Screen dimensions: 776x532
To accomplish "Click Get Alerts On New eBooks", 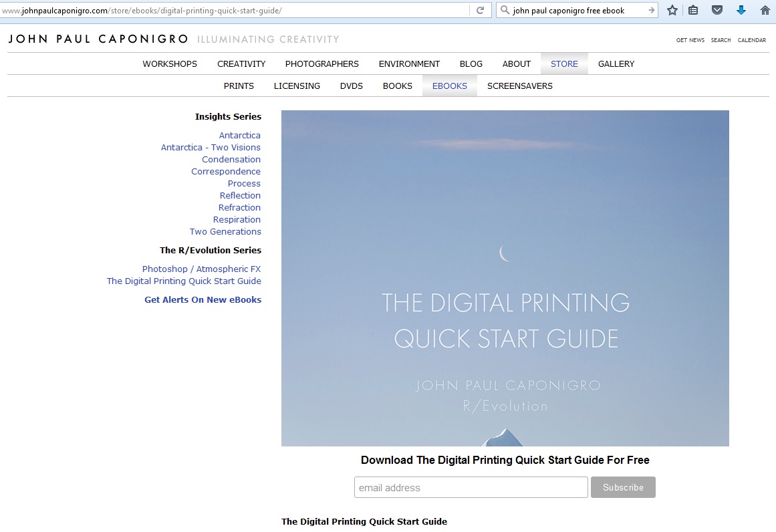I will pos(203,299).
